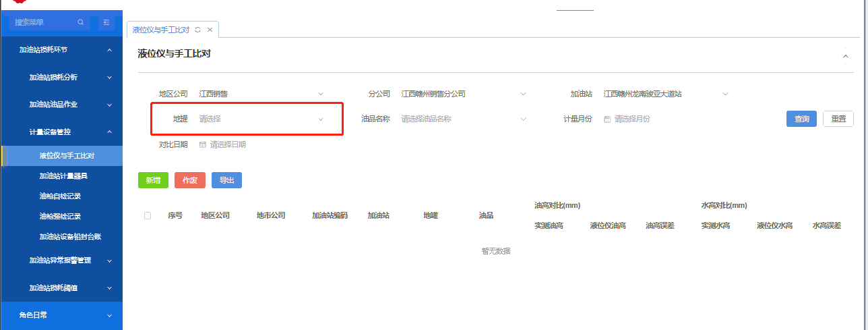The height and width of the screenshot is (330, 868).
Task: Click the red 作废 button
Action: (189, 180)
